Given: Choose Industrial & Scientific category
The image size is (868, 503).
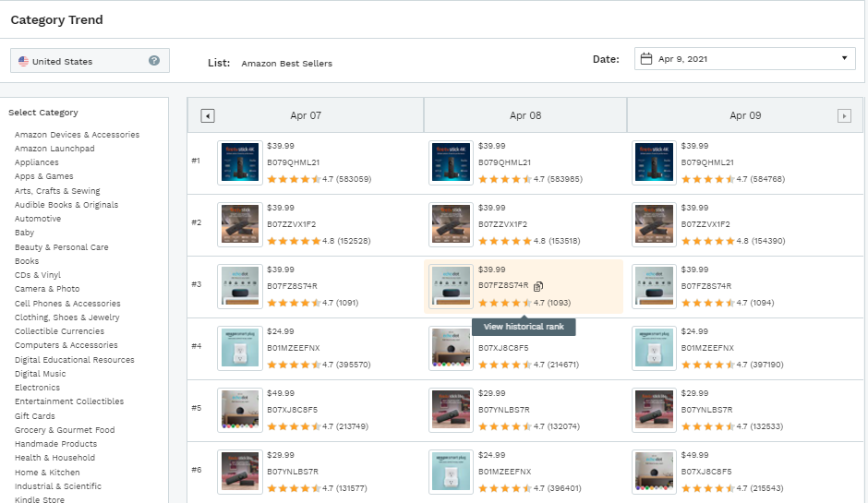Looking at the screenshot, I should [x=57, y=486].
